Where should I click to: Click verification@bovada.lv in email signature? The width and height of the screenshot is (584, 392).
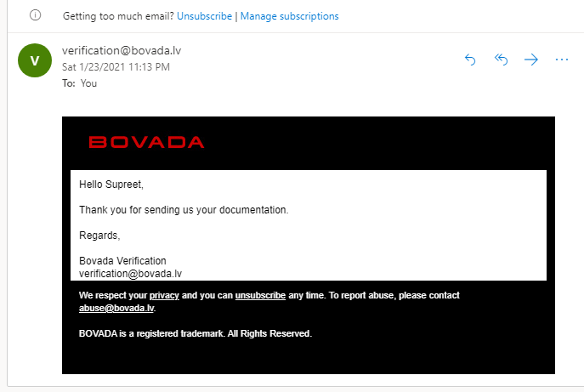click(130, 274)
